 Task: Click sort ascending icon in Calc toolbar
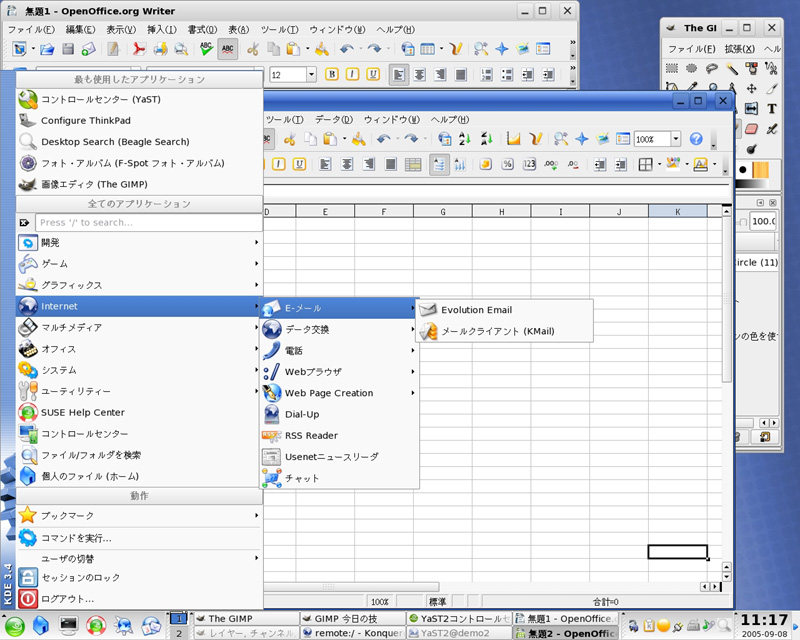(465, 139)
